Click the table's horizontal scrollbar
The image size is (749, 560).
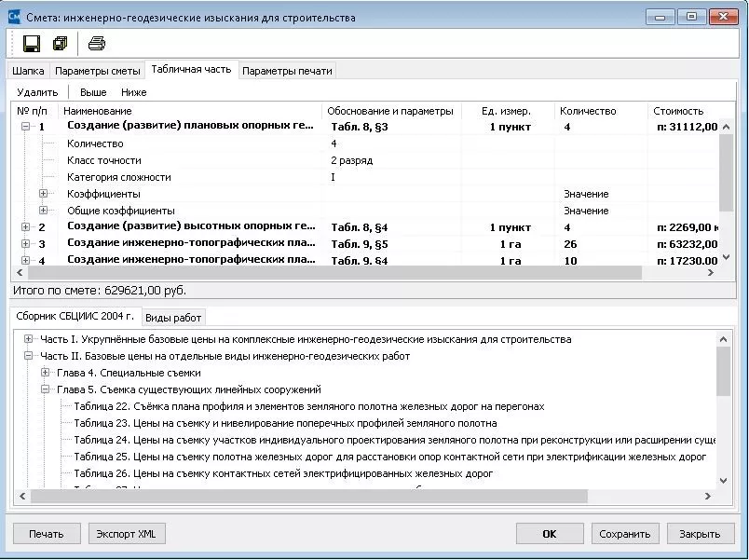click(x=326, y=273)
